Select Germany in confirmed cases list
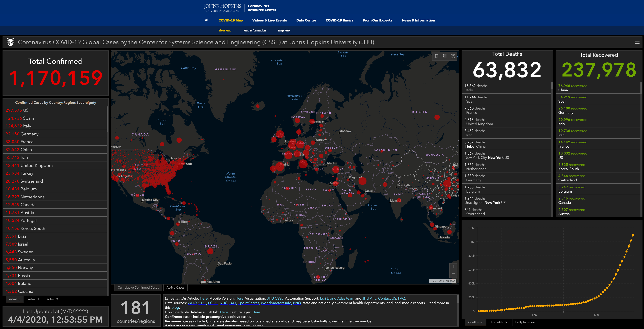644x329 pixels. (55, 134)
